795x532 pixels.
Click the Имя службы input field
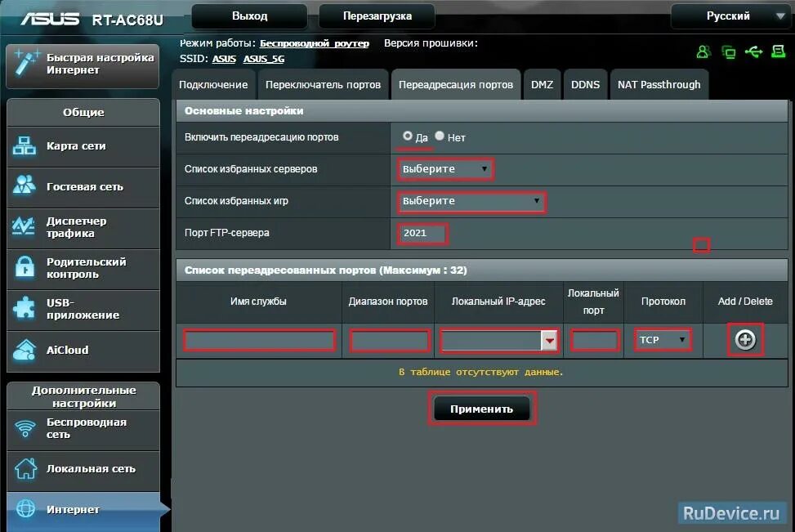(x=259, y=340)
